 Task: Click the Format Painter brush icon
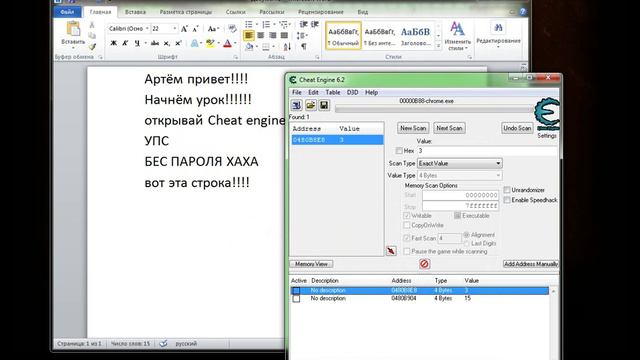tap(92, 47)
